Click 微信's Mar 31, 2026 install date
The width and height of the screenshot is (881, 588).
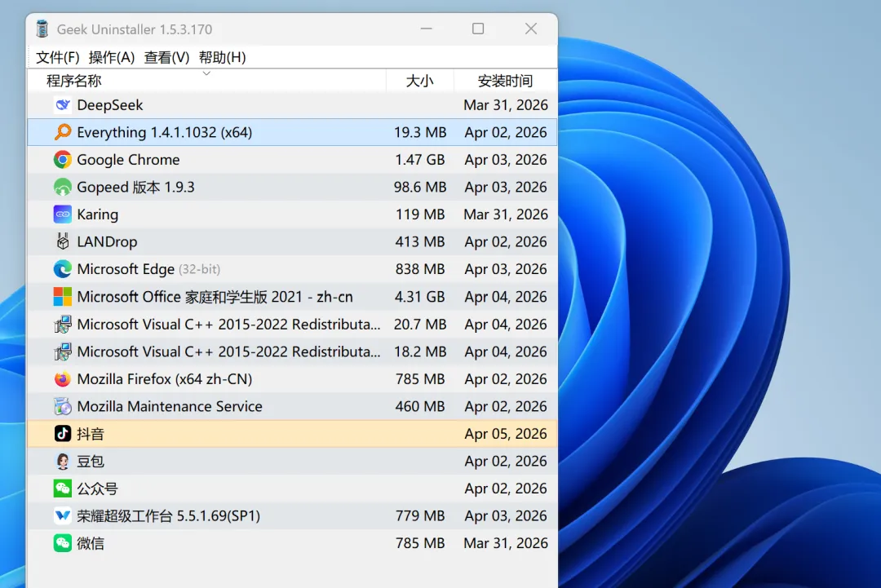tap(506, 543)
